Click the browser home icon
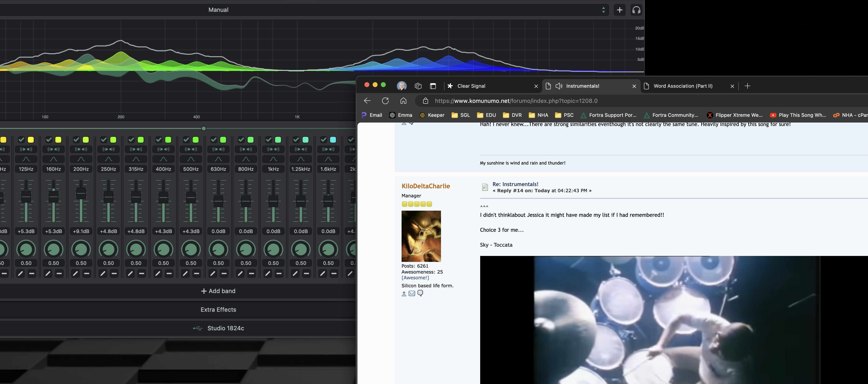 [x=403, y=101]
